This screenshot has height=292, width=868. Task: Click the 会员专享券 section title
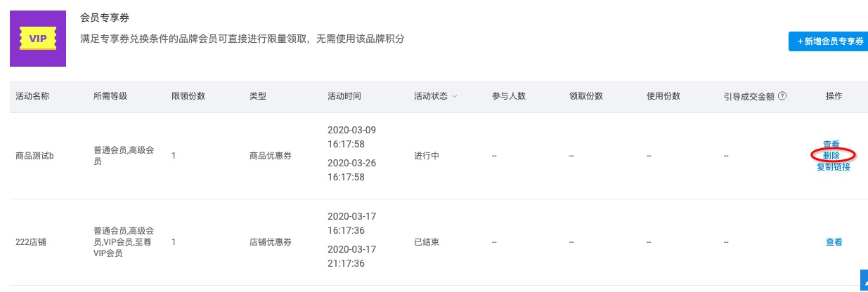click(105, 18)
